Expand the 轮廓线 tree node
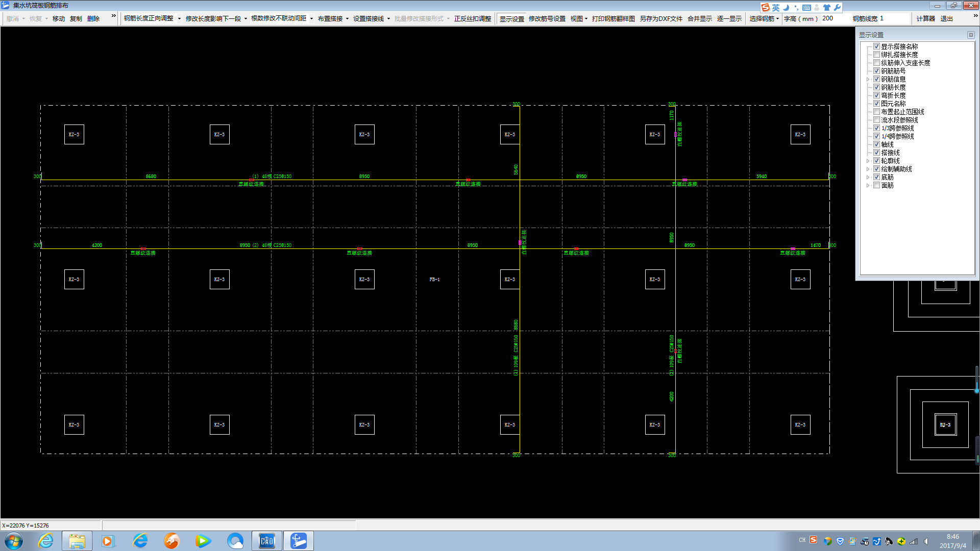 868,161
